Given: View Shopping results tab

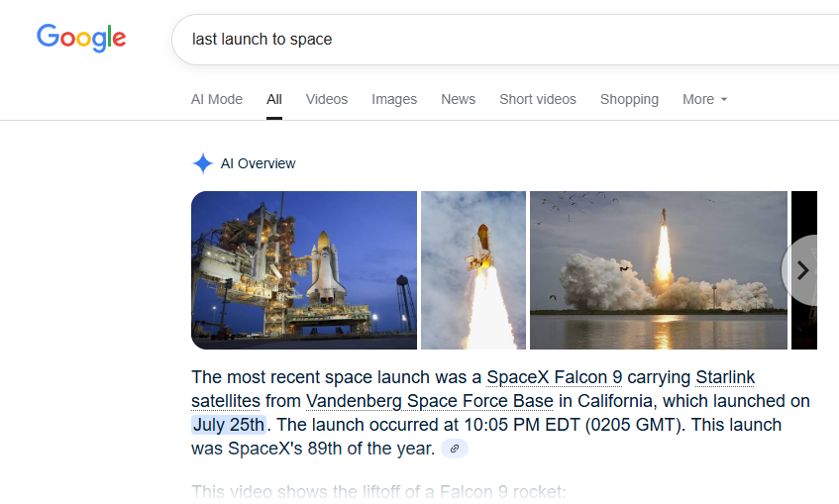Looking at the screenshot, I should click(629, 100).
